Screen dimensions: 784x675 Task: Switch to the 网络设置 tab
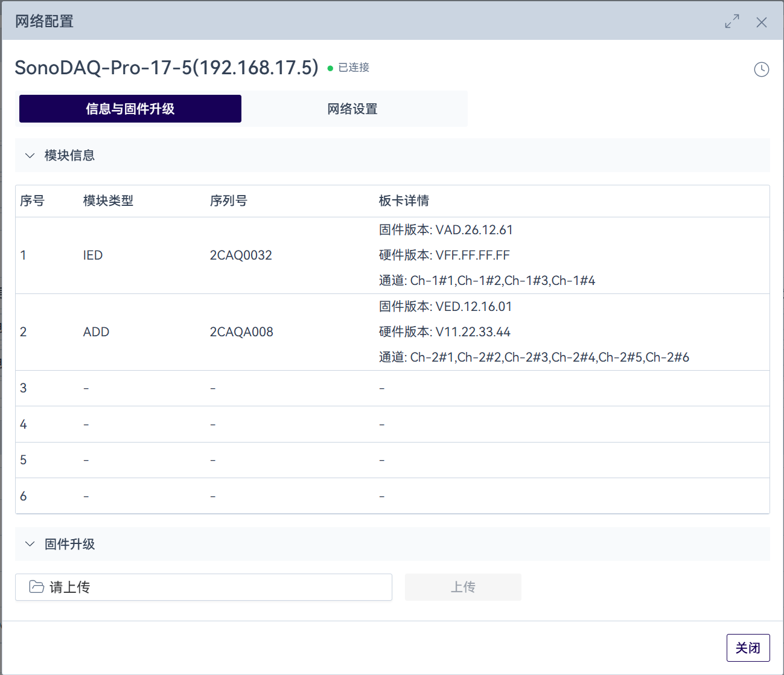point(352,109)
